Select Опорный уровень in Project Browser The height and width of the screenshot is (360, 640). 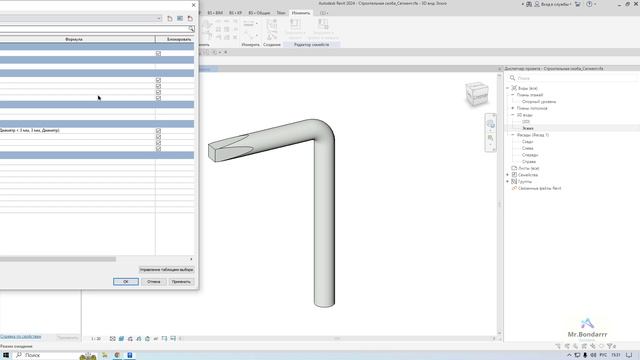pos(539,102)
